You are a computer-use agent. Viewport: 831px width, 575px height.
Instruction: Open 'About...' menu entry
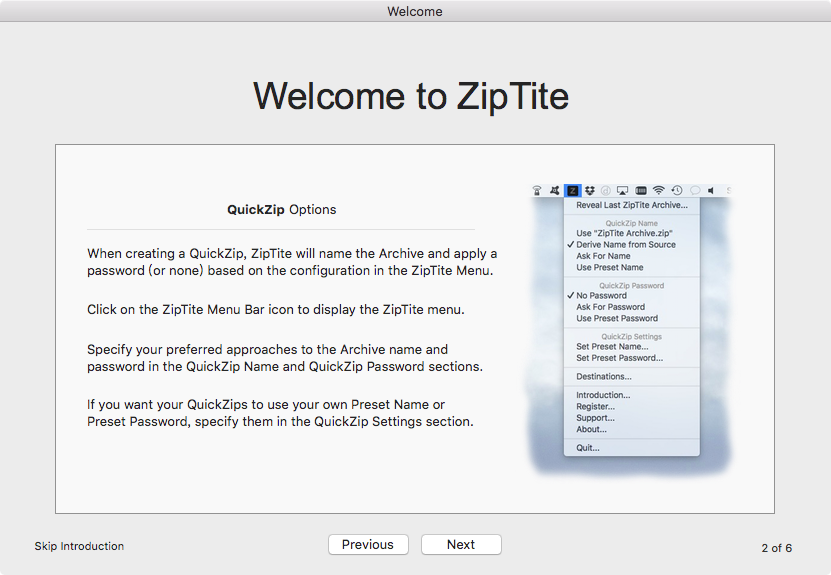click(x=632, y=429)
